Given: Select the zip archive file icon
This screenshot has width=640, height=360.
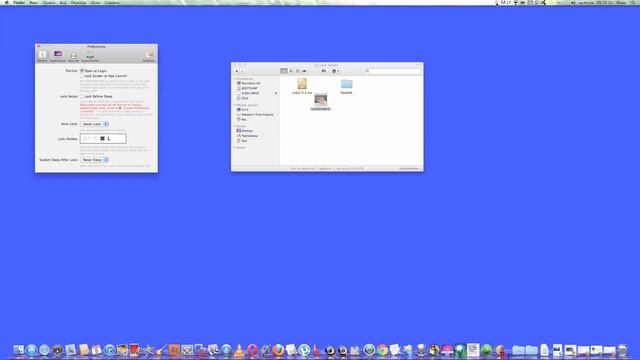Looking at the screenshot, I should [x=302, y=84].
